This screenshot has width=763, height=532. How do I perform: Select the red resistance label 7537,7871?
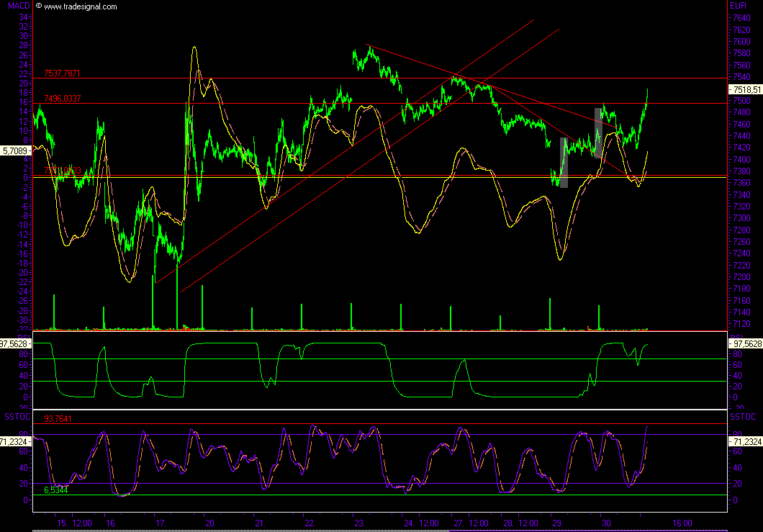[62, 73]
